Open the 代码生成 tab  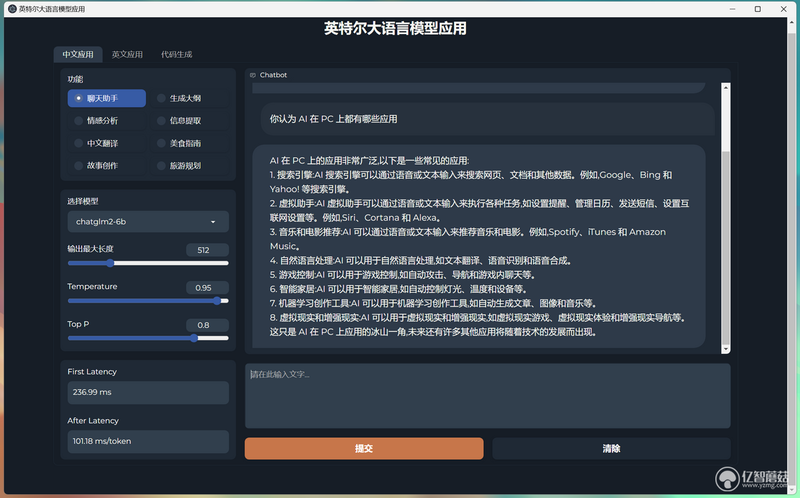pos(177,54)
